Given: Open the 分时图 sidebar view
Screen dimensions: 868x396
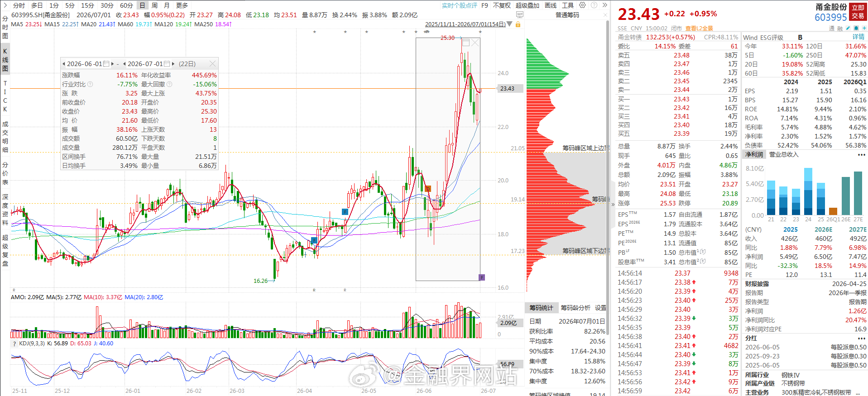Looking at the screenshot, I should tap(5, 27).
